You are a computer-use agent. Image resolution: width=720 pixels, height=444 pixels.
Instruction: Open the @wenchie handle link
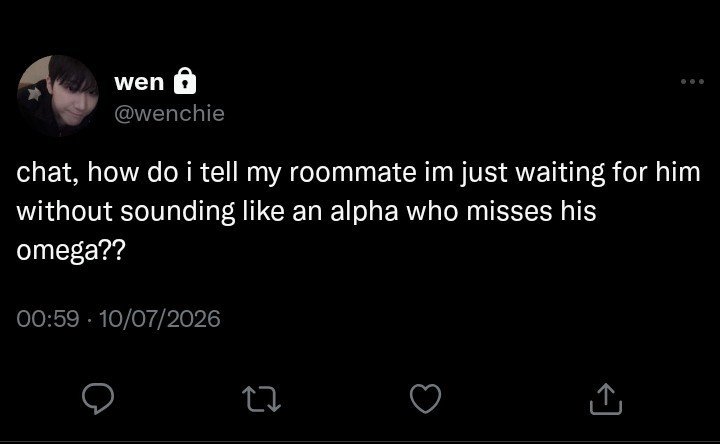click(169, 113)
